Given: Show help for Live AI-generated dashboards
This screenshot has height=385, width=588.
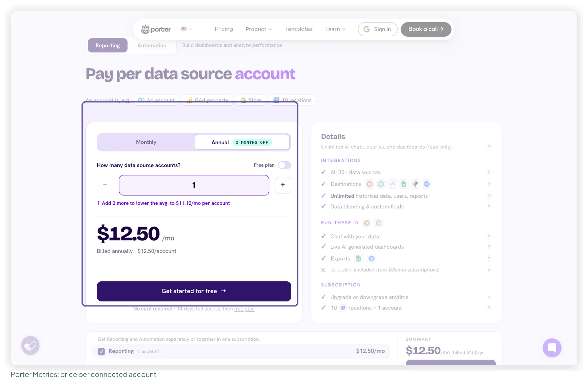Looking at the screenshot, I should 489,247.
